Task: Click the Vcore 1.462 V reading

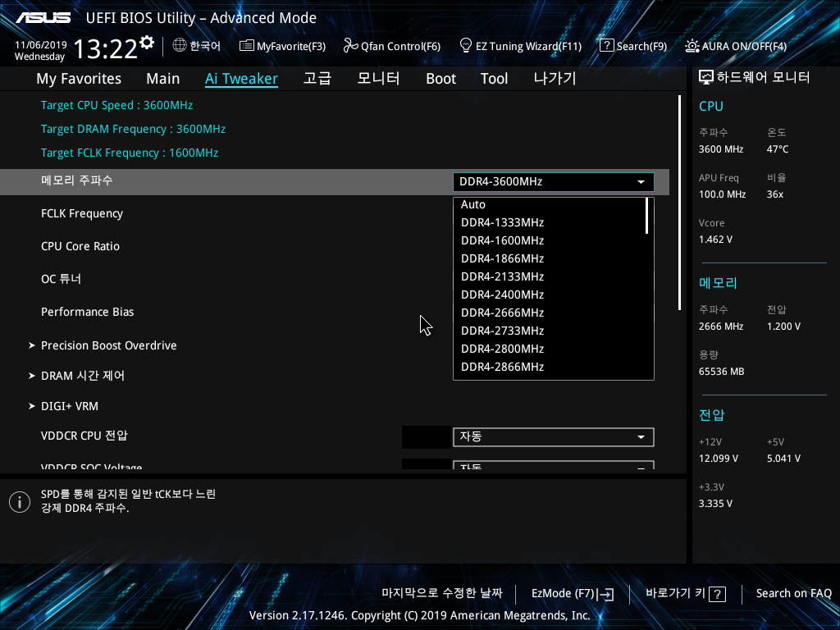Action: coord(715,240)
